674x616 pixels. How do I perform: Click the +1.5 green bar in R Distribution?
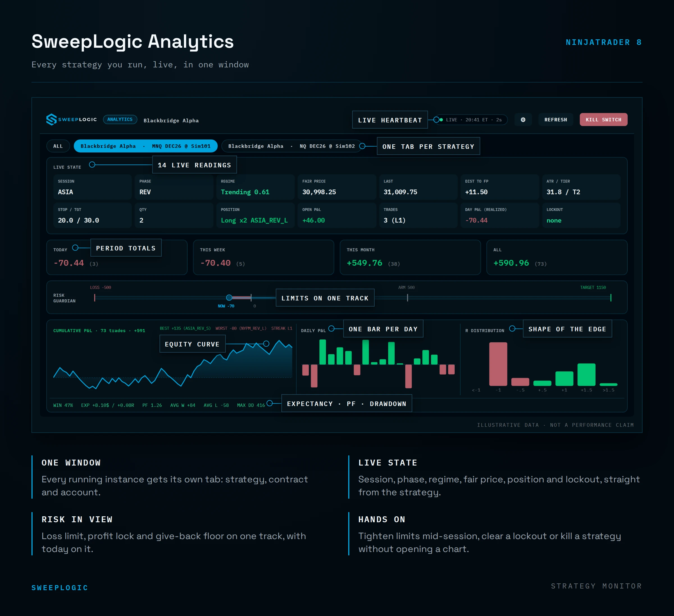[586, 375]
